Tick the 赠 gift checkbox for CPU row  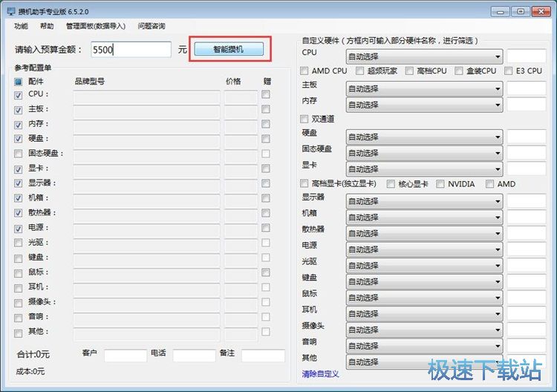[x=266, y=94]
